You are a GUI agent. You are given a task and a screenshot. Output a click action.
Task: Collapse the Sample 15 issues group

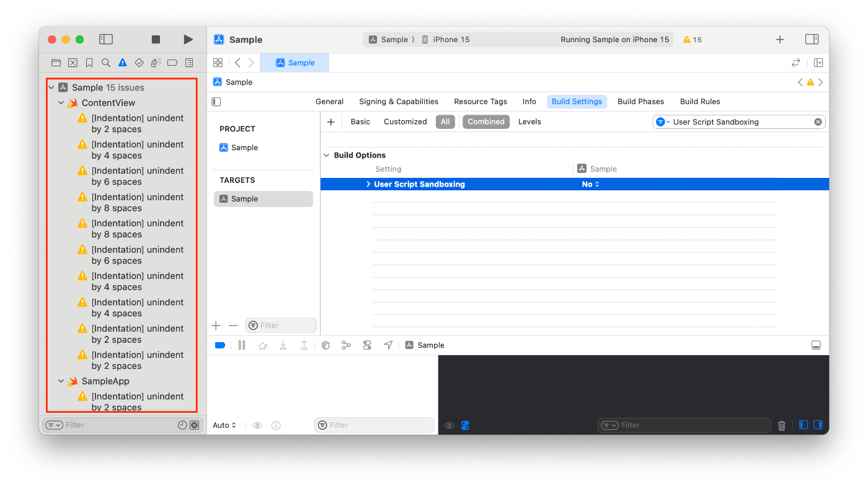pos(51,88)
